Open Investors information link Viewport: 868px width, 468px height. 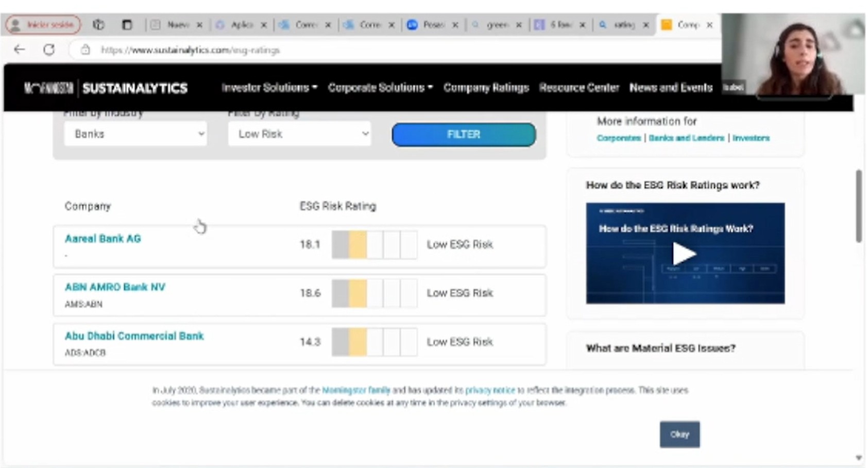point(751,138)
